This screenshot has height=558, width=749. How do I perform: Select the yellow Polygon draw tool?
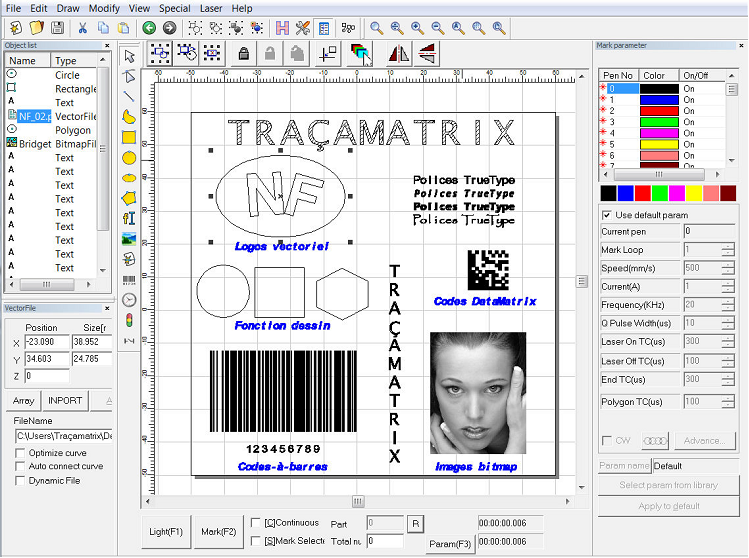(129, 198)
